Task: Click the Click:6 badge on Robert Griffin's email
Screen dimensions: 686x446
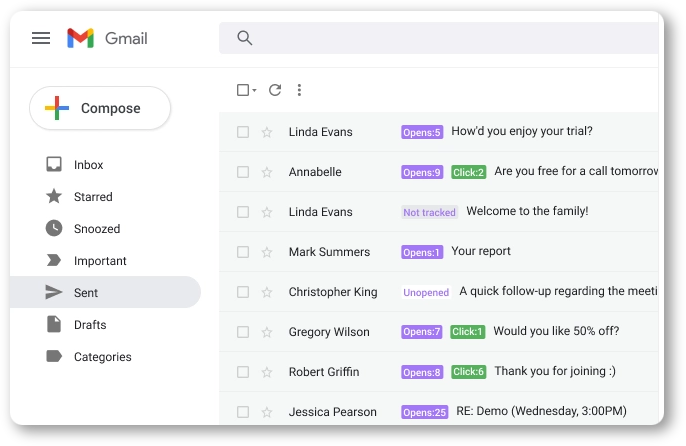Action: [x=469, y=372]
